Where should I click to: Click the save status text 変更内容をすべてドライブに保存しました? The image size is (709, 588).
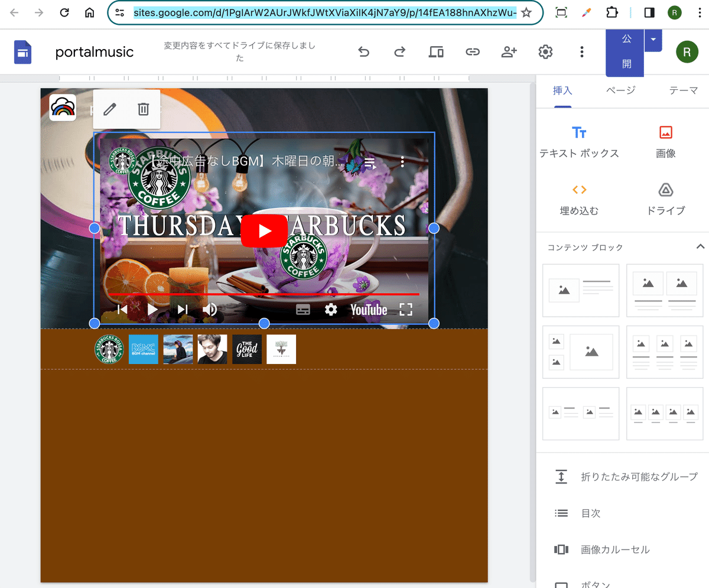coord(240,52)
